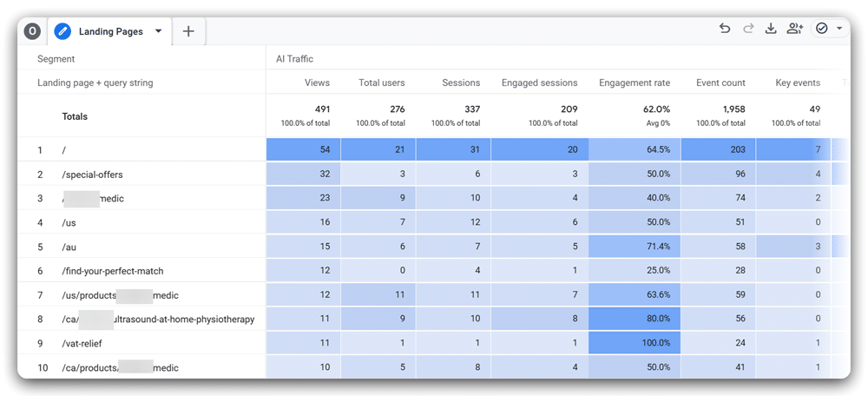Click the 32 views cell for /special-offers
Image resolution: width=868 pixels, height=396 pixels.
[303, 175]
